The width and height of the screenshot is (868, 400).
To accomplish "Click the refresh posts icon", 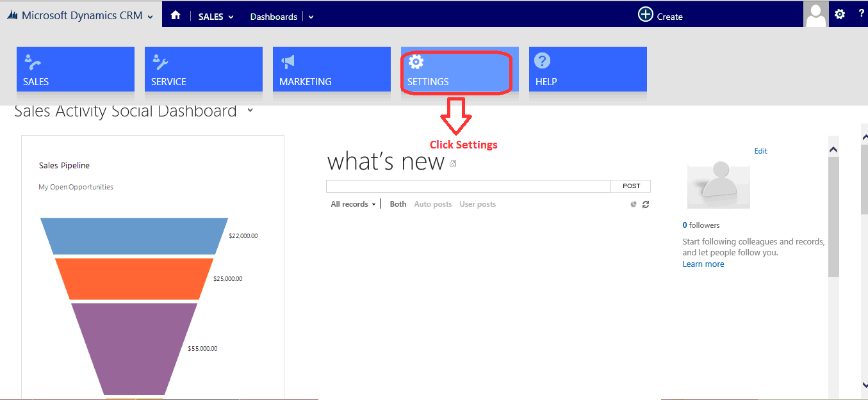I will click(646, 204).
